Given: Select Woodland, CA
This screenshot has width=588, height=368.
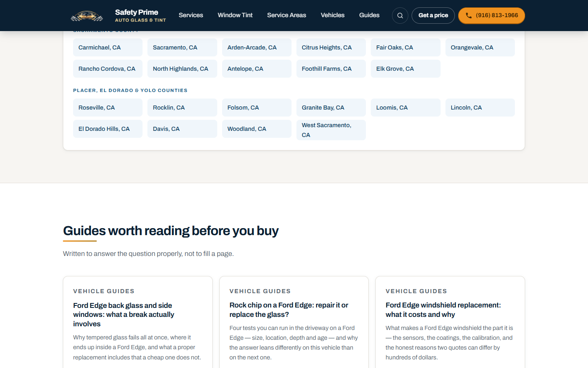Looking at the screenshot, I should pyautogui.click(x=257, y=129).
